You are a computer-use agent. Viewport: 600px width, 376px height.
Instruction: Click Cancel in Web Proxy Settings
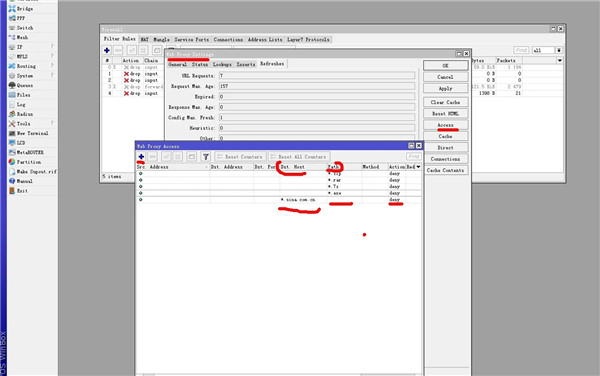(x=445, y=77)
